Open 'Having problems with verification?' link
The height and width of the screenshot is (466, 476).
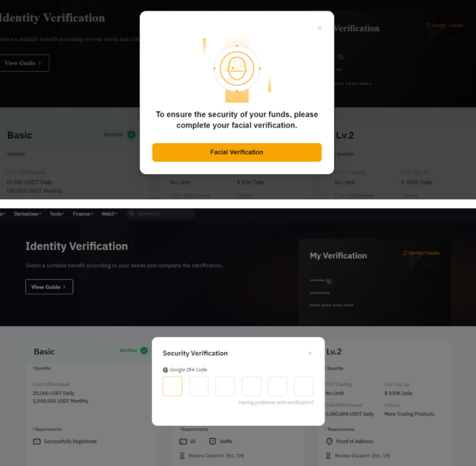(276, 402)
